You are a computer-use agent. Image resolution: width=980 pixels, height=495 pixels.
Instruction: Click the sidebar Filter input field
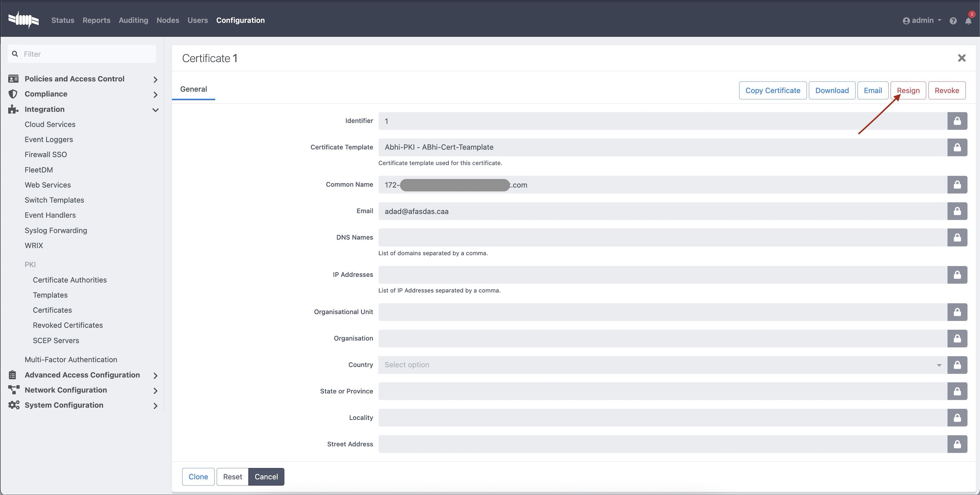pyautogui.click(x=87, y=54)
